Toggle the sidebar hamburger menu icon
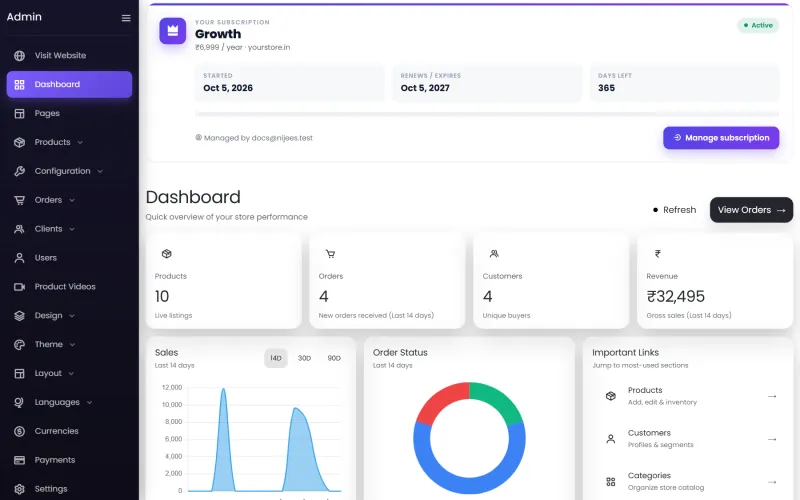 pos(126,18)
